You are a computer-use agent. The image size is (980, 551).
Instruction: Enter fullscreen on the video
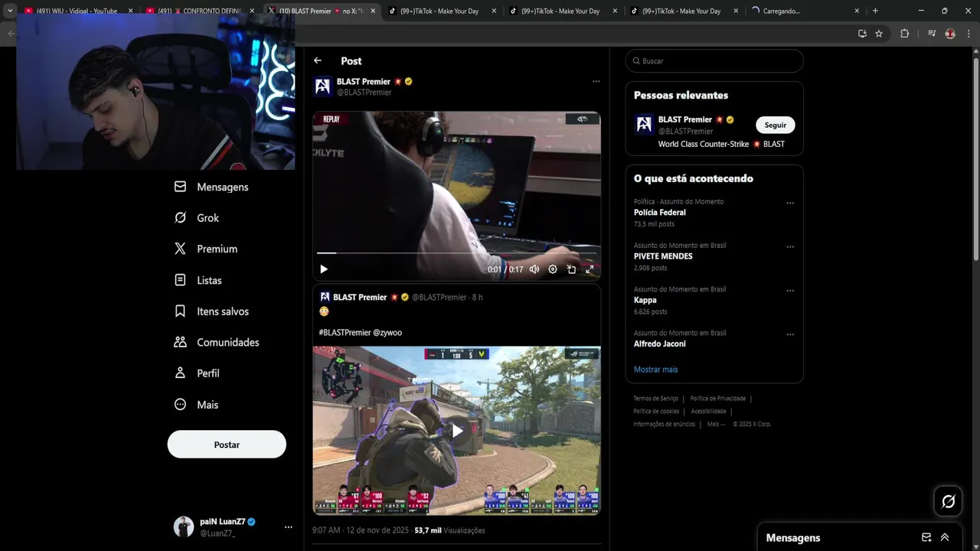click(x=590, y=269)
